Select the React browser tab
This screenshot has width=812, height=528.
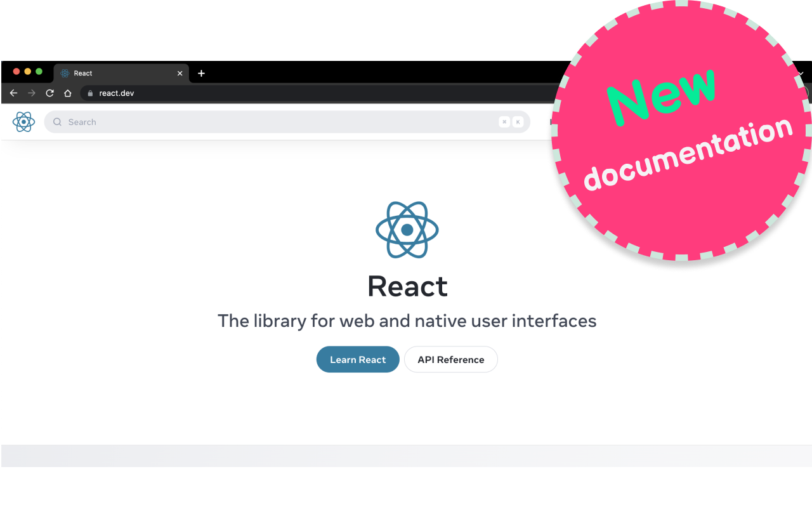(x=121, y=74)
